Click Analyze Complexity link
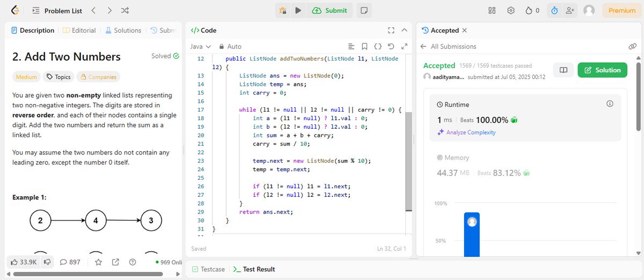The width and height of the screenshot is (644, 280). 466,132
